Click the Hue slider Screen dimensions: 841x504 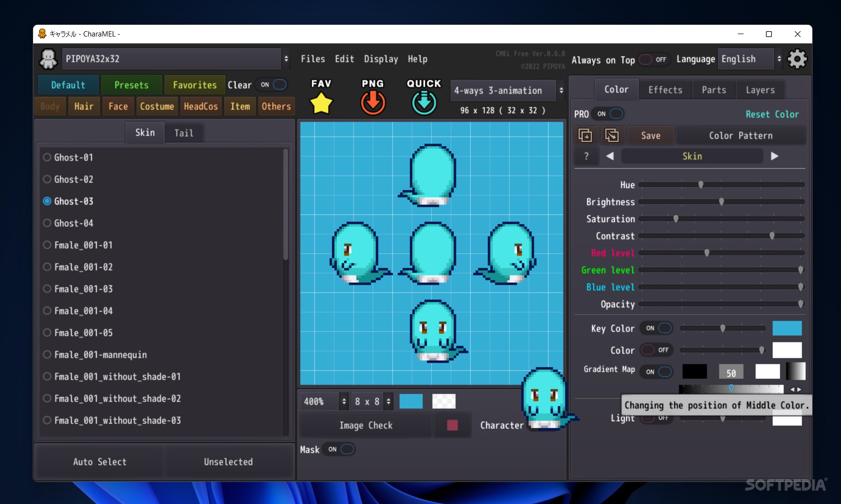coord(721,185)
